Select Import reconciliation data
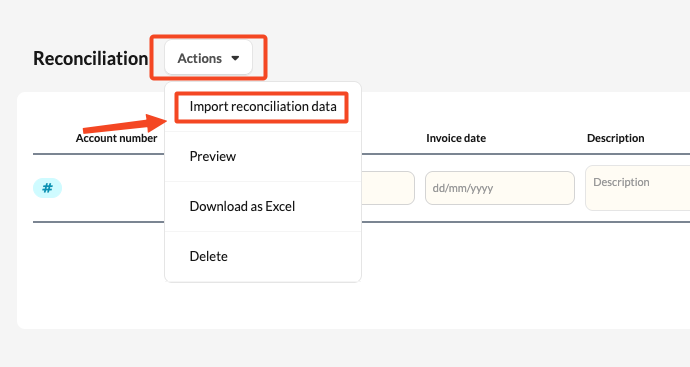The width and height of the screenshot is (690, 367). 263,106
